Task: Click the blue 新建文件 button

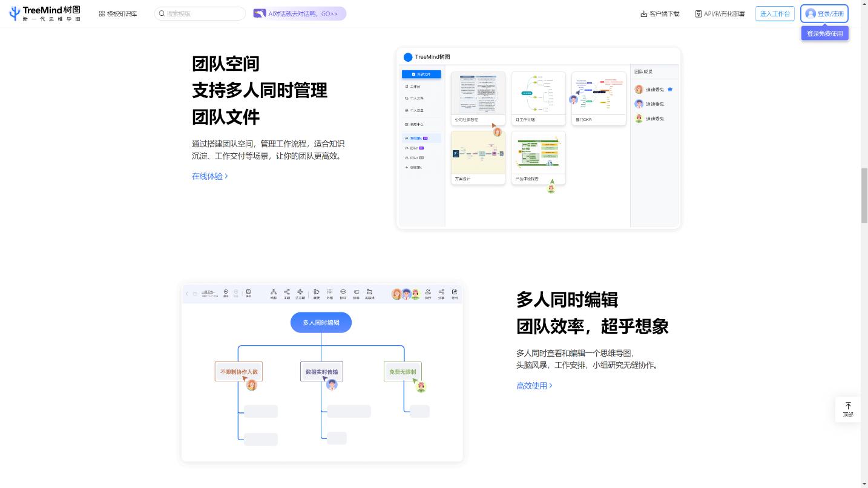Action: (421, 74)
